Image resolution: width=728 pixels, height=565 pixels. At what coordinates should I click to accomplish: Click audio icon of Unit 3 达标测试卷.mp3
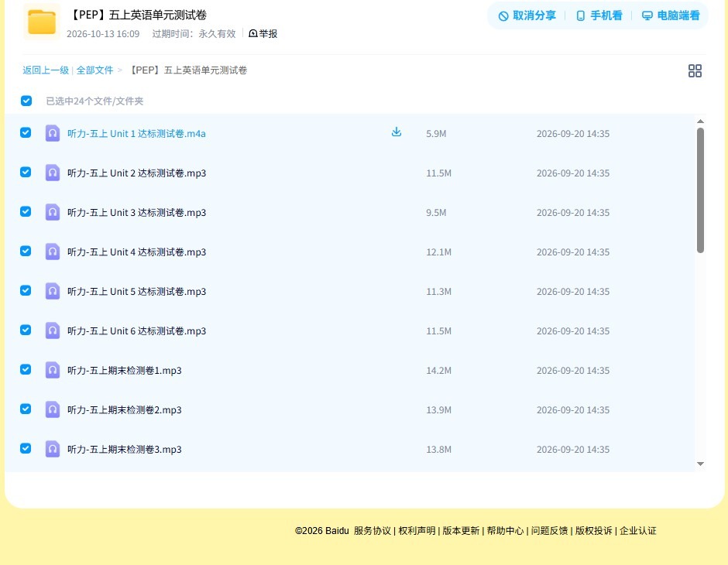(x=53, y=212)
